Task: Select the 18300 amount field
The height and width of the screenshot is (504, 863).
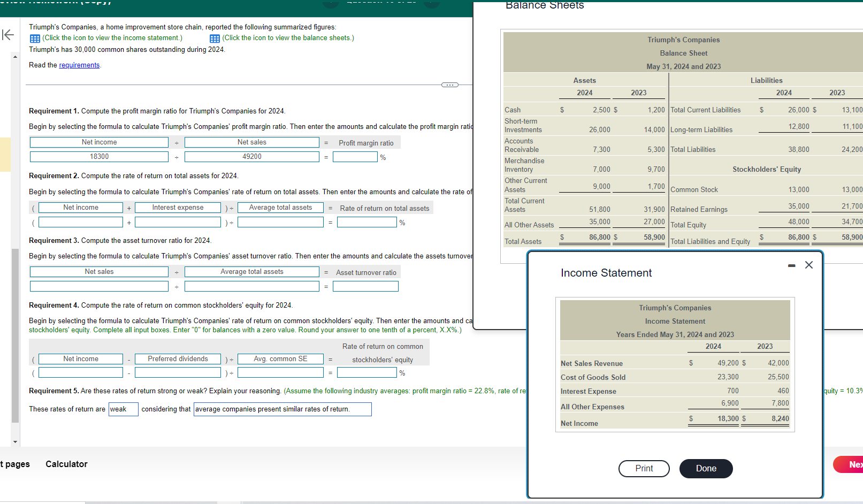Action: tap(99, 157)
